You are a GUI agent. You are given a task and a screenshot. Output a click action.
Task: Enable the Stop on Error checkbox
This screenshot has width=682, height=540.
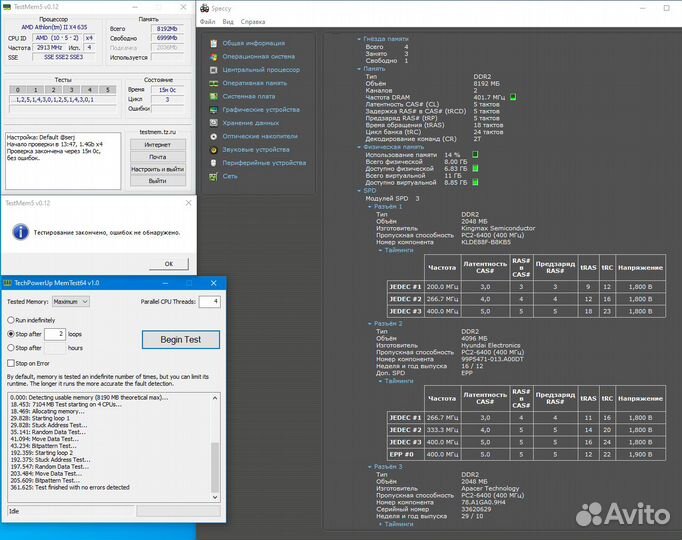[x=10, y=363]
